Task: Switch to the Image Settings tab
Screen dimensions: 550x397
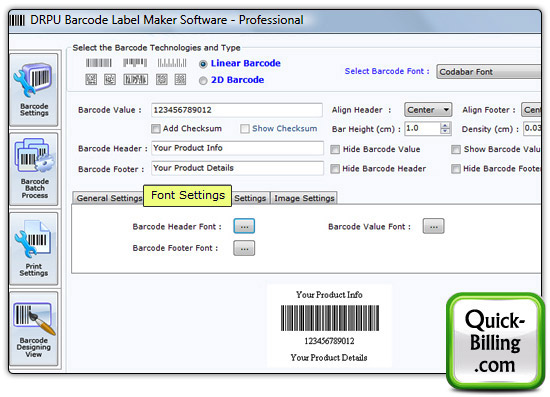Action: [x=304, y=198]
